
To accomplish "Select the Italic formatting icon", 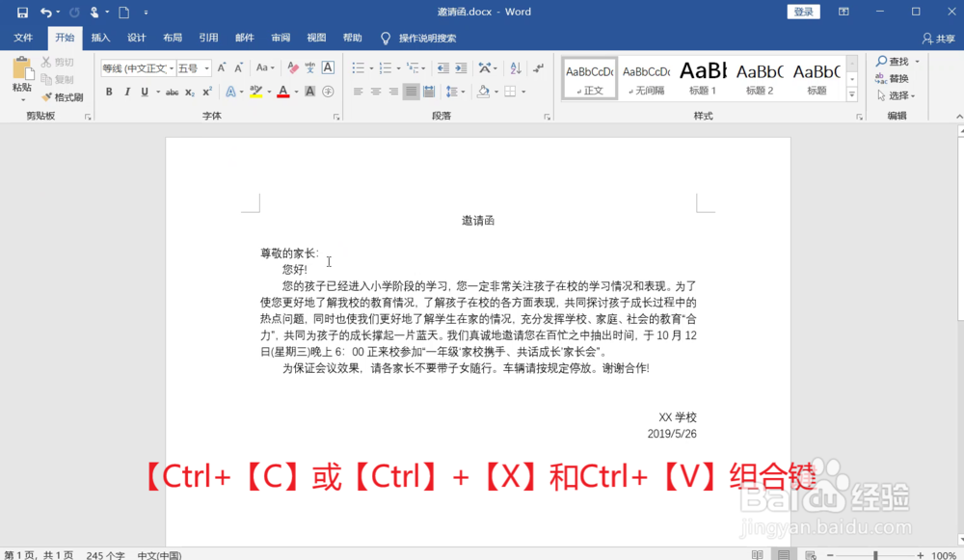I will [x=126, y=92].
